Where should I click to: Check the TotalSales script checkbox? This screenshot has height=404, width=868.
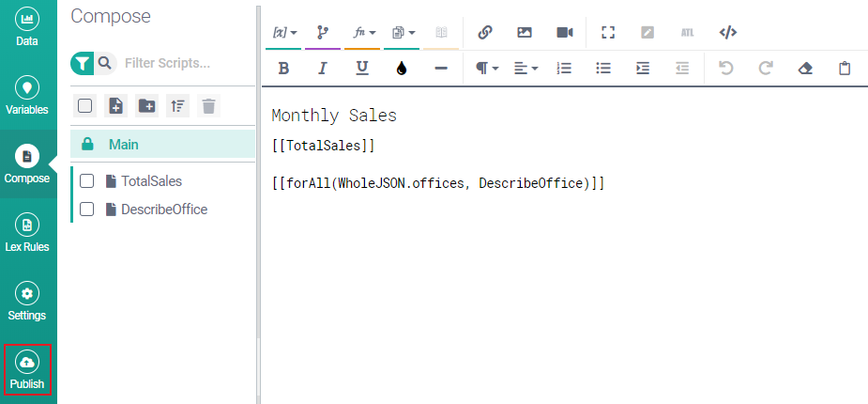point(86,181)
